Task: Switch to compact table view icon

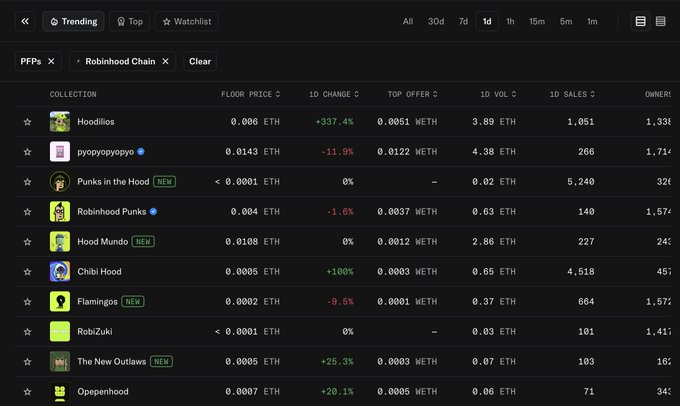Action: [660, 21]
